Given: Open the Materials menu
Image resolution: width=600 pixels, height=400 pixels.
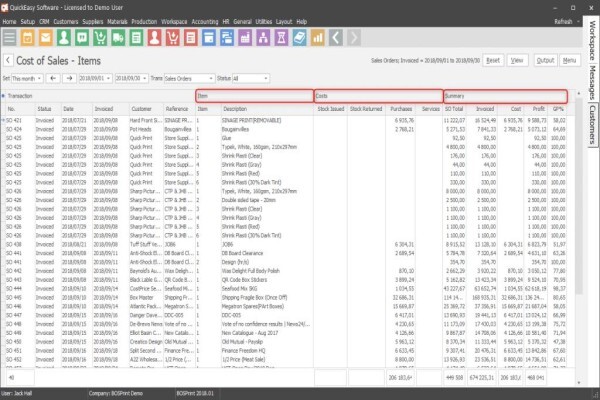Looking at the screenshot, I should (117, 22).
